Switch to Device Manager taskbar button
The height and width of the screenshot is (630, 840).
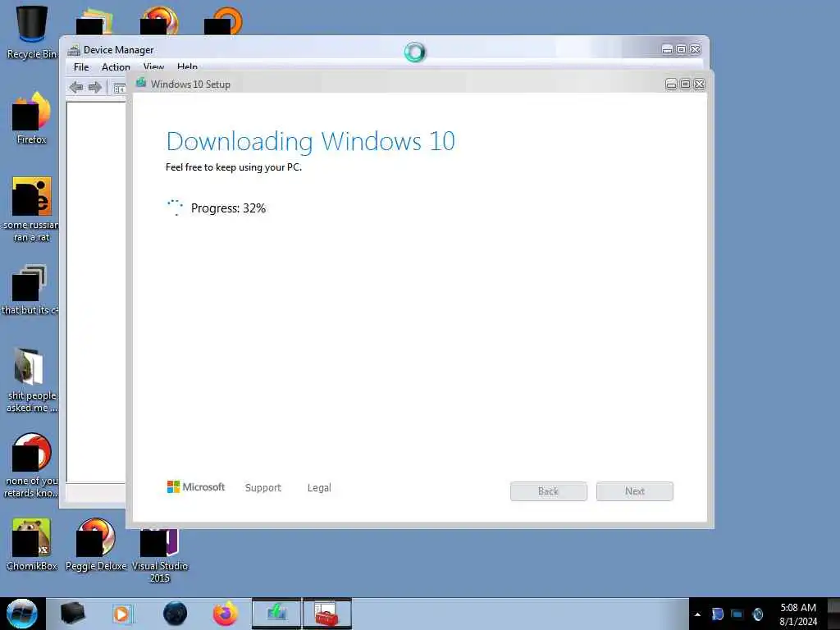[327, 614]
